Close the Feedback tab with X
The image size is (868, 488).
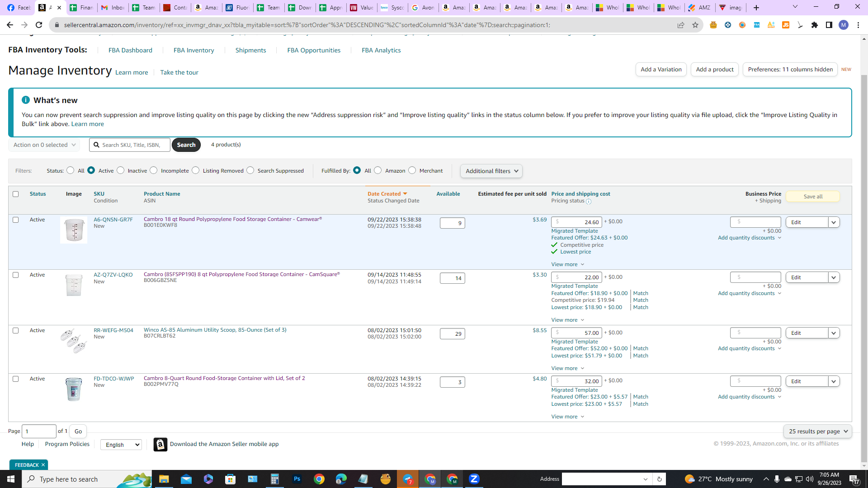pos(43,465)
